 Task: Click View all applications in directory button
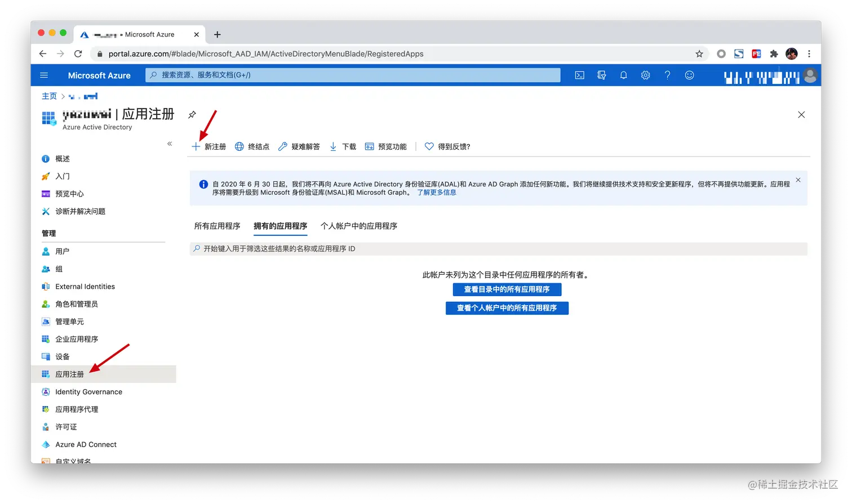pyautogui.click(x=507, y=289)
